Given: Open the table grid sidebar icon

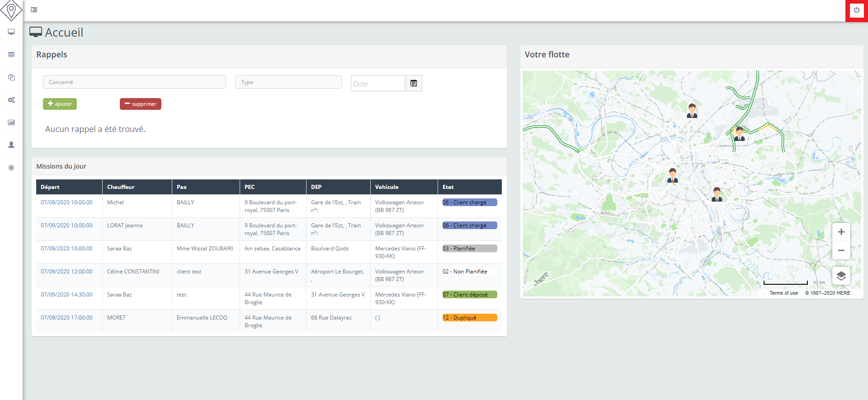Looking at the screenshot, I should pos(11,55).
